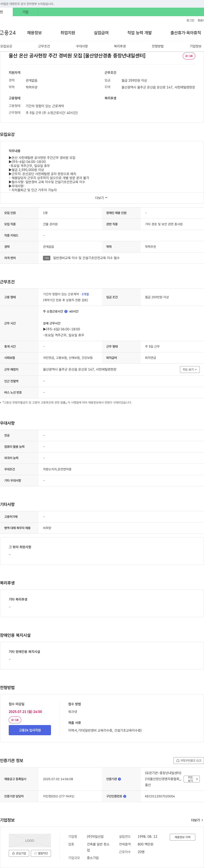Jump to the 전형방법 section tab
The height and width of the screenshot is (868, 204).
click(157, 46)
